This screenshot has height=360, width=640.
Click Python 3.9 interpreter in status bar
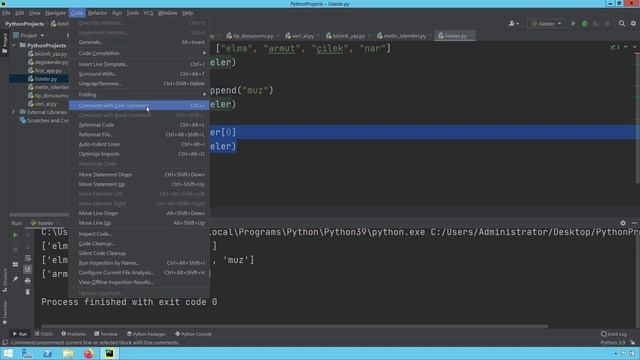pos(613,342)
